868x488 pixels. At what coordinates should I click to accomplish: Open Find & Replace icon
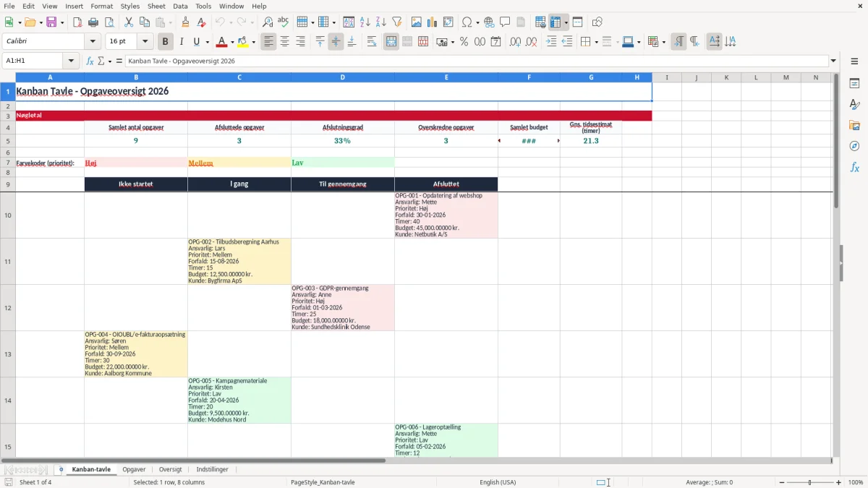tap(268, 22)
